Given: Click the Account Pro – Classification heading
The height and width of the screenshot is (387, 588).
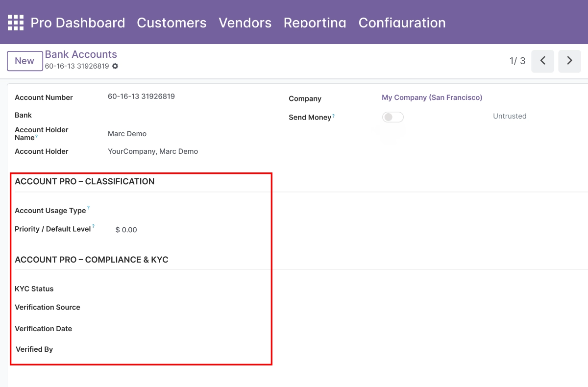Looking at the screenshot, I should [85, 181].
